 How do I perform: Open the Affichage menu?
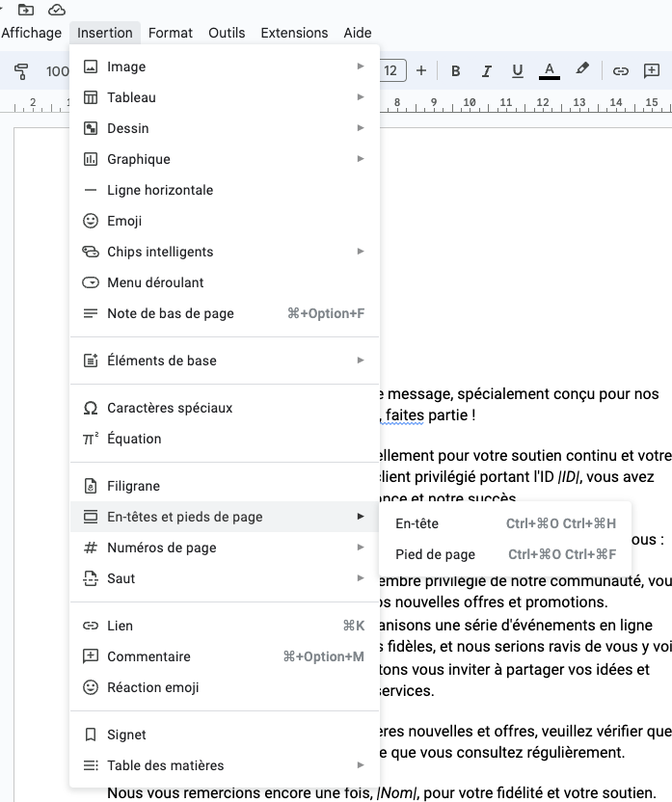click(x=31, y=33)
